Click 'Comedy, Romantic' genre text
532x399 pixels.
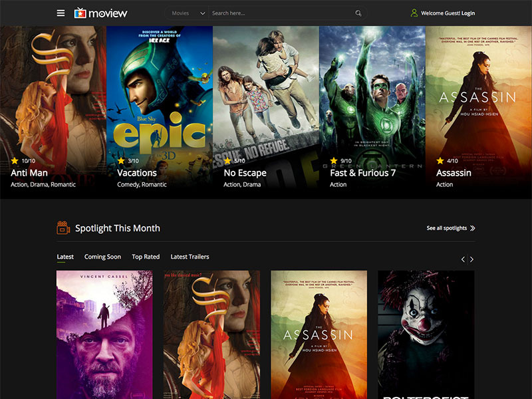[x=142, y=185]
